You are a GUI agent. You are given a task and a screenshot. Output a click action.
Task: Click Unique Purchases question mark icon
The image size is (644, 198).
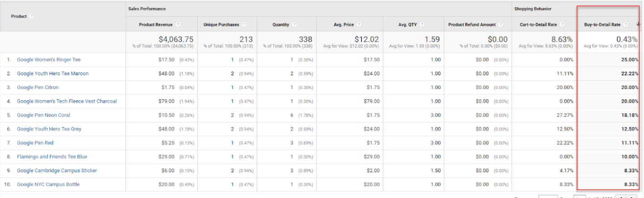pyautogui.click(x=244, y=25)
